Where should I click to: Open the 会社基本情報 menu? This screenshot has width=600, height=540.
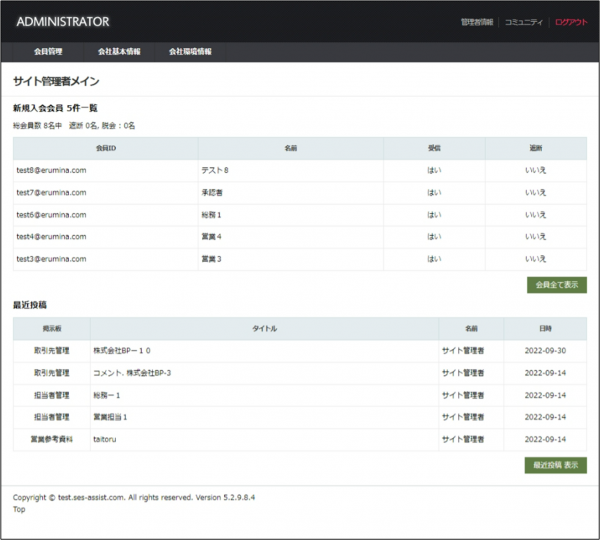coord(119,51)
